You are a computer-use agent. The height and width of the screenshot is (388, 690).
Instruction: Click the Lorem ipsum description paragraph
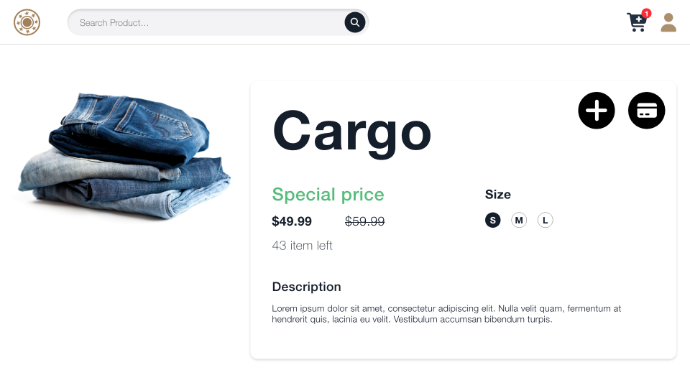[446, 314]
